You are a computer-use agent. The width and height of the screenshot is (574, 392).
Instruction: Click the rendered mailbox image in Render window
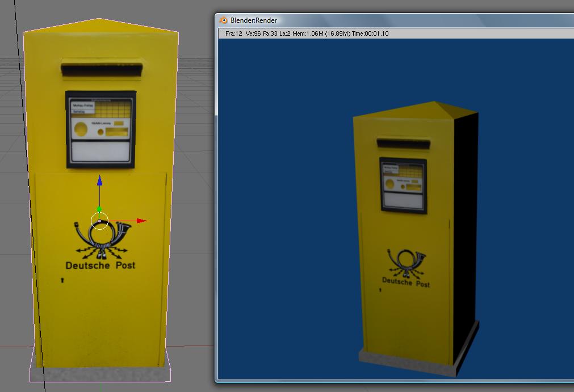(x=416, y=238)
